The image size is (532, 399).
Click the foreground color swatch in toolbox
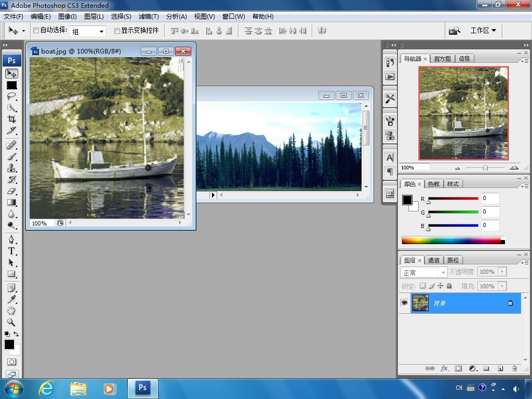click(9, 344)
